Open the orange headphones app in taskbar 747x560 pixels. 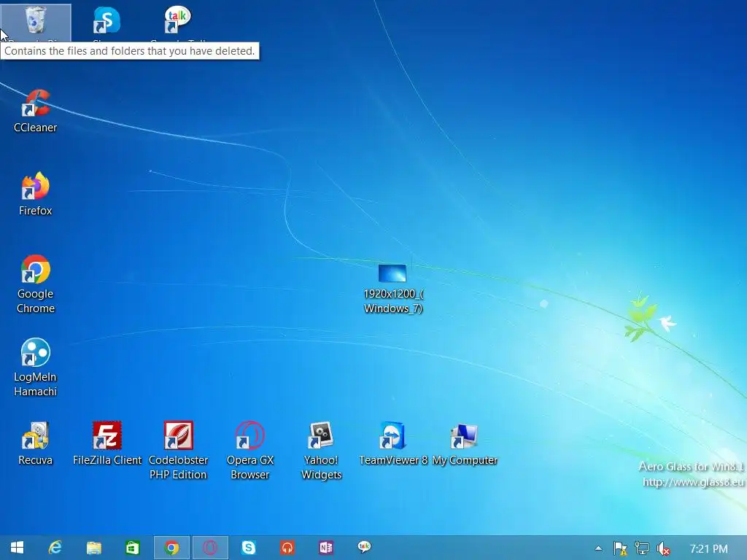pos(287,548)
